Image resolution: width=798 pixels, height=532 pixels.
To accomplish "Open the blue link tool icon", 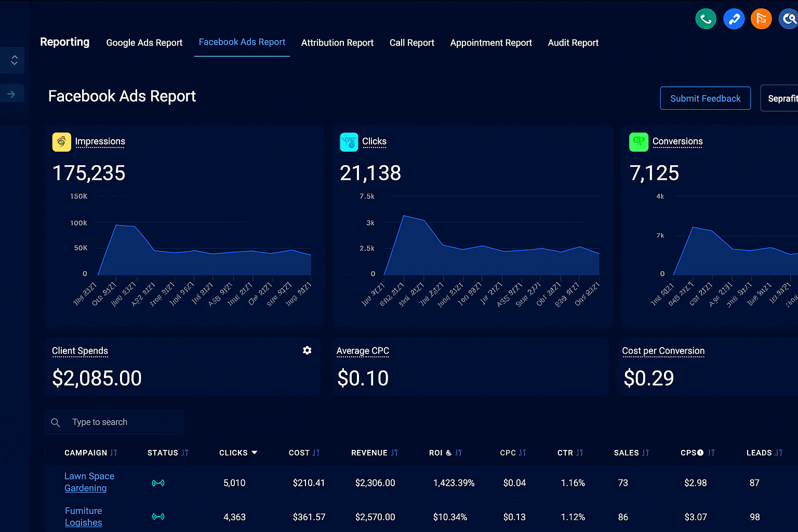I will pyautogui.click(x=734, y=19).
